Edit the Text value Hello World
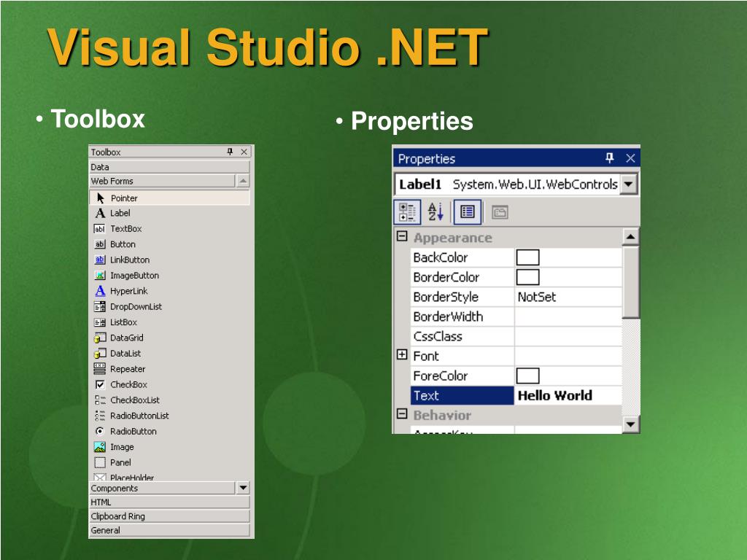747x560 pixels. coord(568,395)
